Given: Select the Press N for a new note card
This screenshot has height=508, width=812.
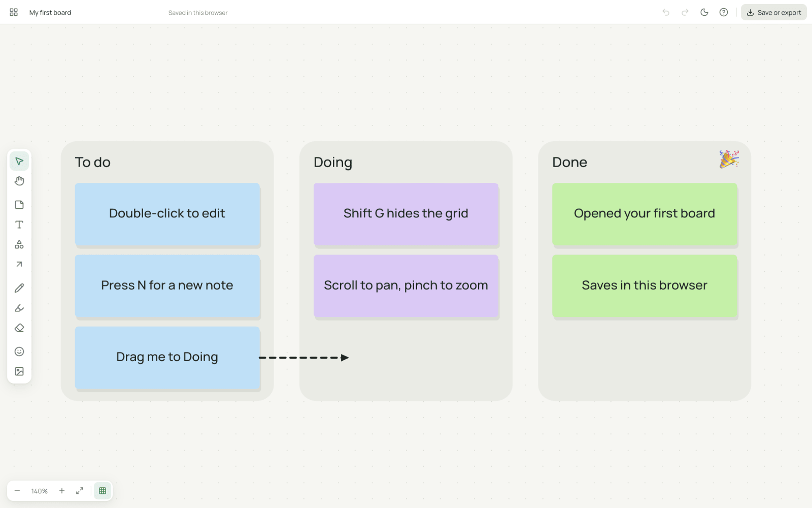Looking at the screenshot, I should (167, 286).
